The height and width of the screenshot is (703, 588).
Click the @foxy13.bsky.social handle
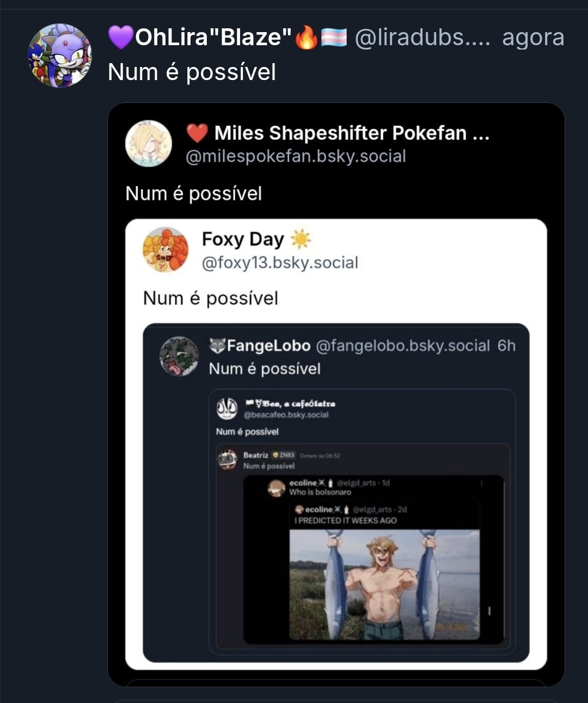point(280,262)
